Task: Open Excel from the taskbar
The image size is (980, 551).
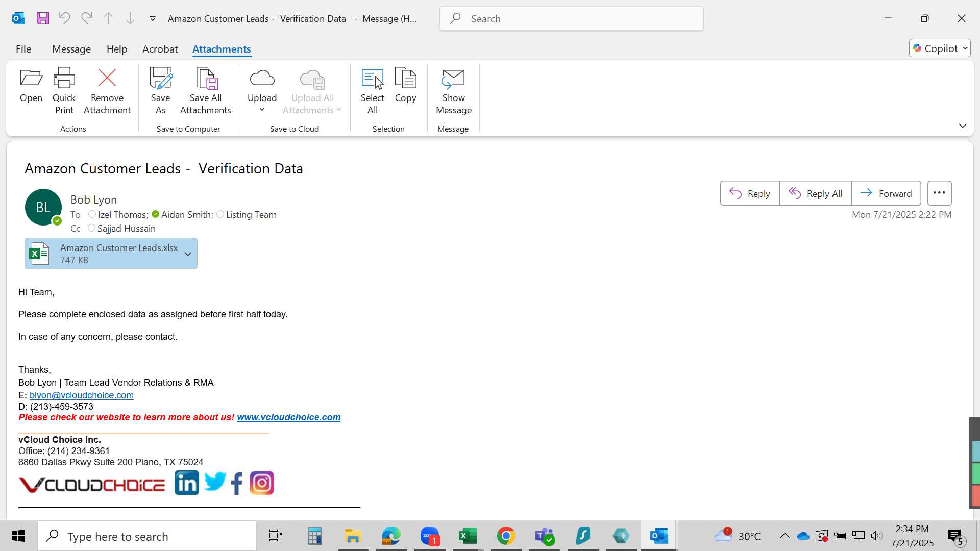Action: (x=468, y=536)
